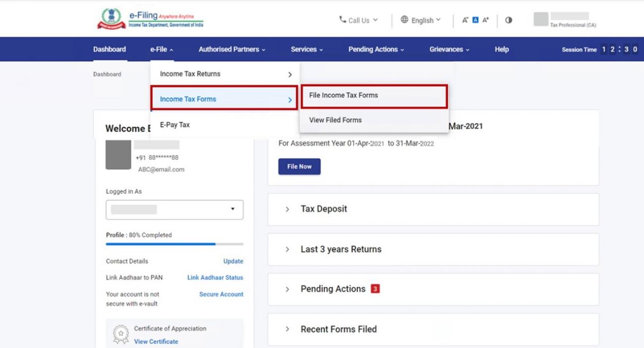Click the decrease font size A- icon
The height and width of the screenshot is (348, 644).
(x=464, y=20)
